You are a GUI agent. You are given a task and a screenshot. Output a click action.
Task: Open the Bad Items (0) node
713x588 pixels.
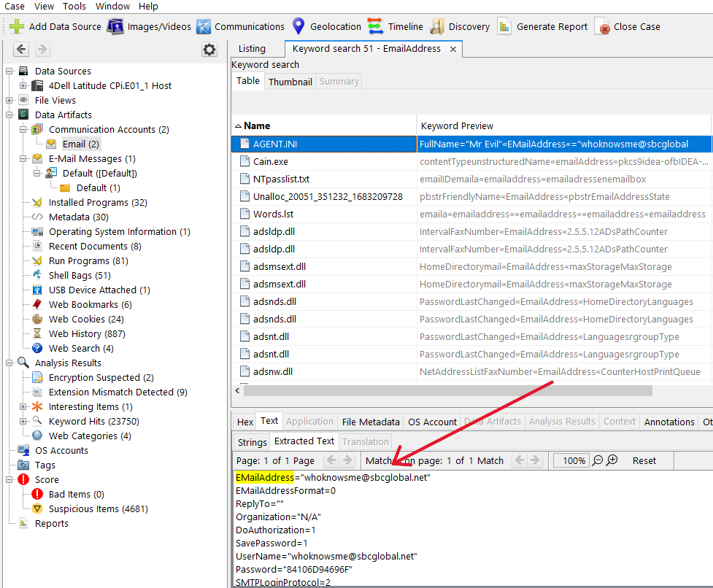pyautogui.click(x=77, y=494)
